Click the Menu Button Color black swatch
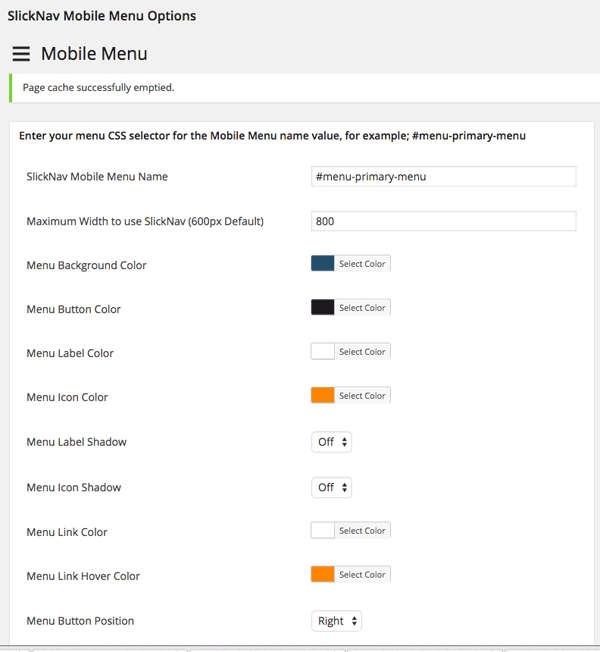Image resolution: width=600 pixels, height=652 pixels. point(323,308)
